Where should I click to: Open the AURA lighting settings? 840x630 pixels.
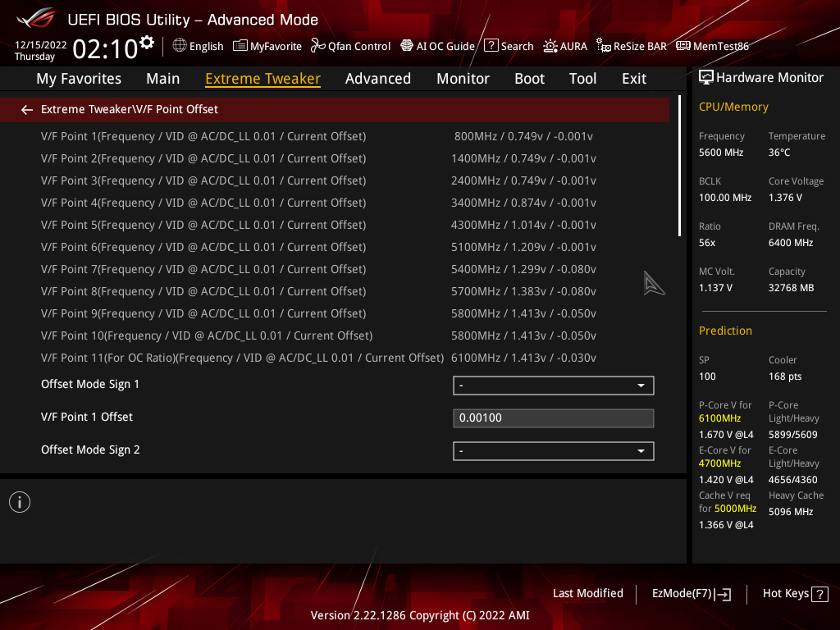point(565,46)
